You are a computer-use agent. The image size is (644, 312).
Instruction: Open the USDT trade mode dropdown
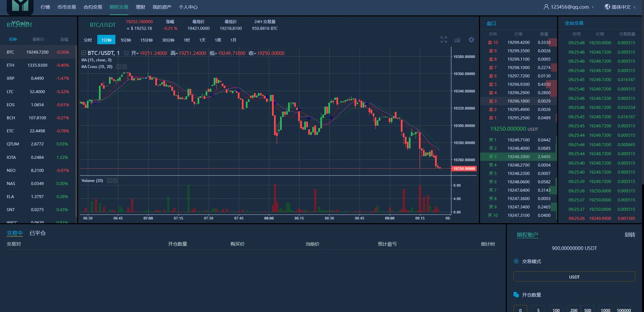[x=574, y=277]
